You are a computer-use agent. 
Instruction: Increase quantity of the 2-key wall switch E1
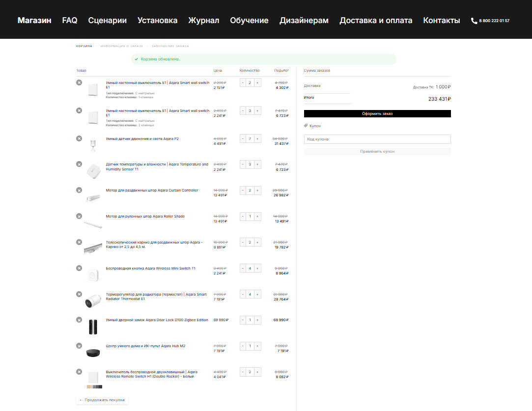pyautogui.click(x=257, y=111)
